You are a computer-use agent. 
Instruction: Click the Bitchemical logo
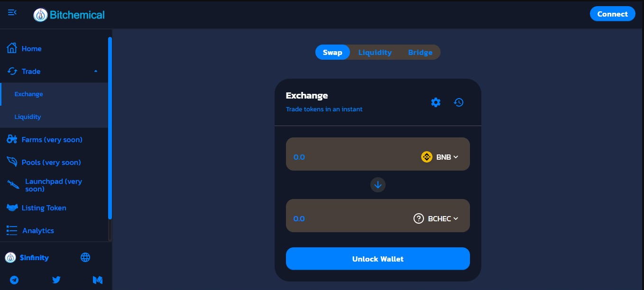pos(69,15)
